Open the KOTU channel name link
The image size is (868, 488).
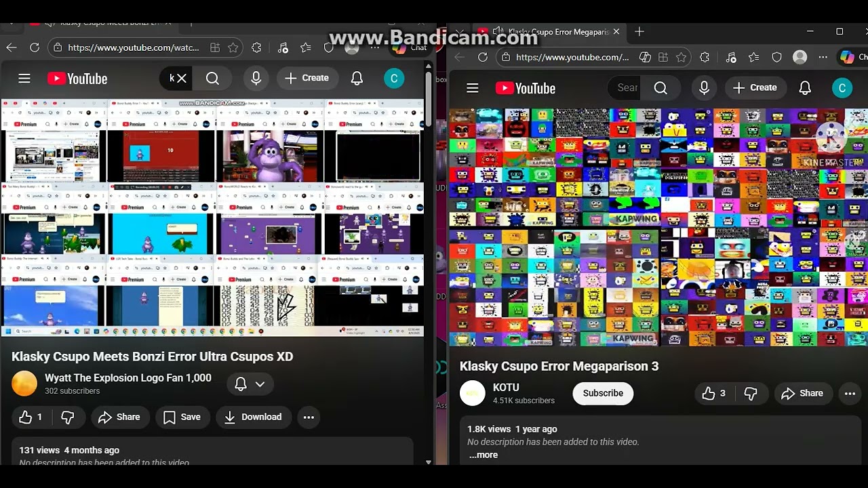click(506, 388)
